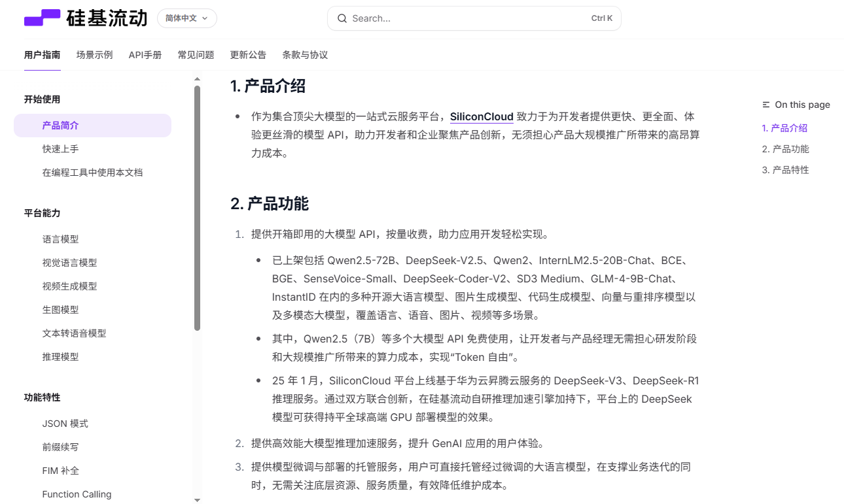The height and width of the screenshot is (504, 844).
Task: Click the 平台能力 section heading
Action: click(x=42, y=213)
